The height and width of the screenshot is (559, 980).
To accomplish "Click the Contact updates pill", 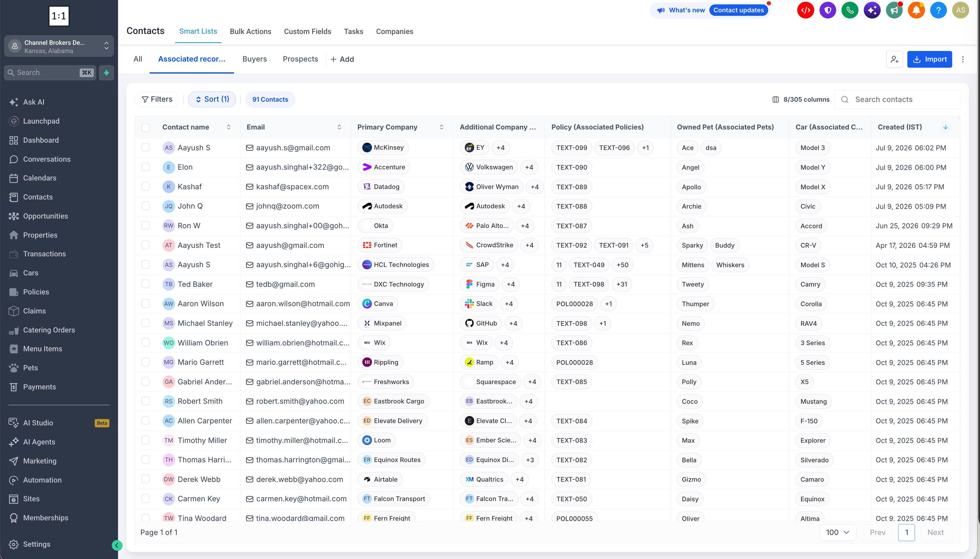I will click(738, 10).
